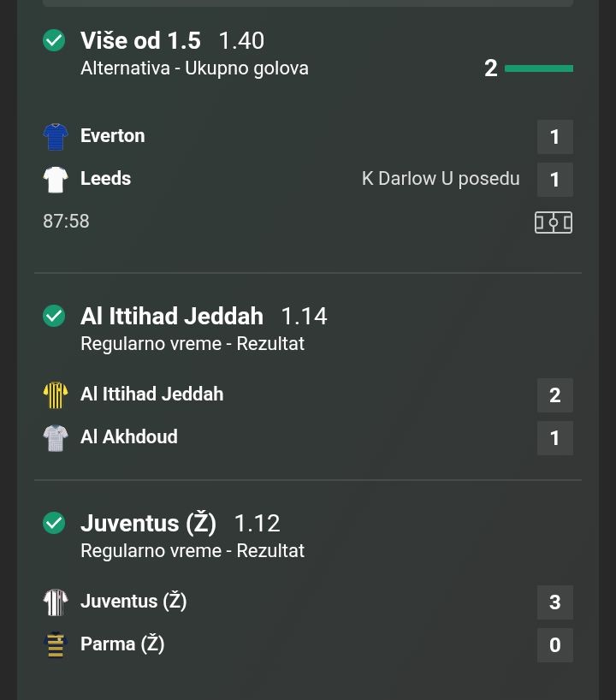
Task: Click the Leeds team name
Action: (105, 179)
